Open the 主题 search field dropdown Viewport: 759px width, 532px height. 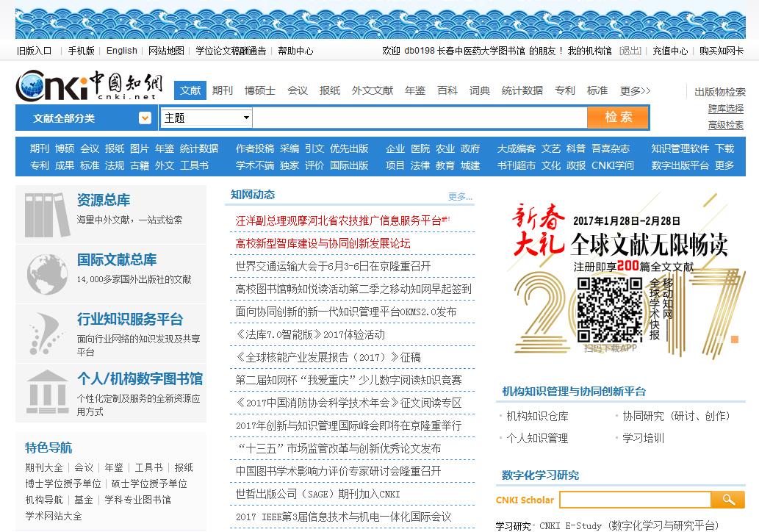206,118
